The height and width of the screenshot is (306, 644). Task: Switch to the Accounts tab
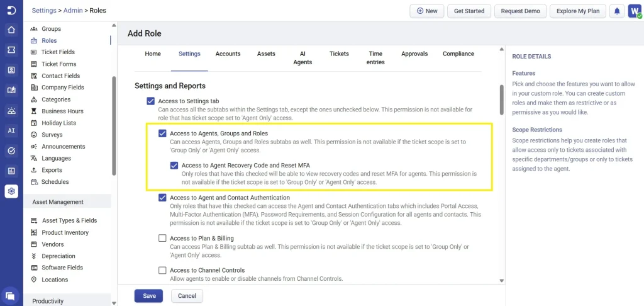[x=228, y=54]
